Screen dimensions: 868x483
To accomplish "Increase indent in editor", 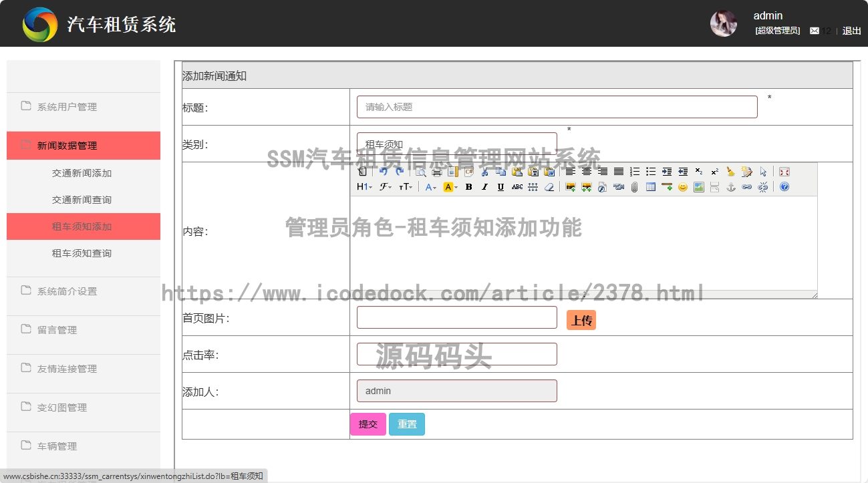I will pyautogui.click(x=667, y=172).
